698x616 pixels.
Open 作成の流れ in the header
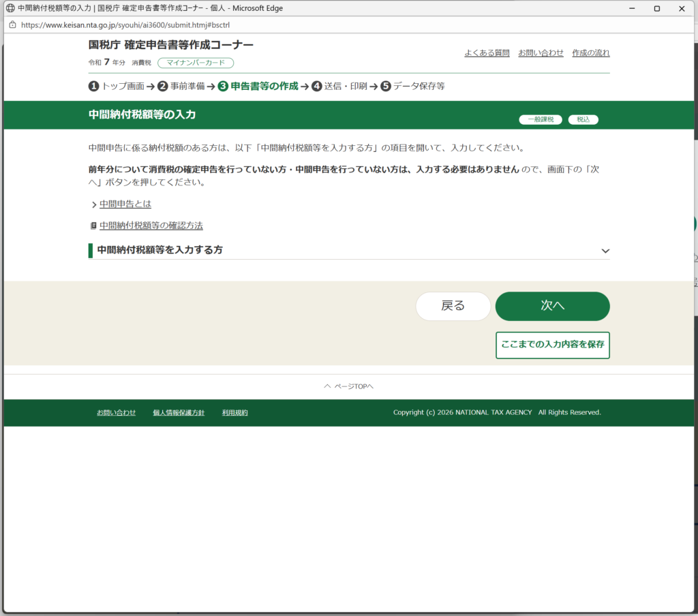(x=590, y=52)
